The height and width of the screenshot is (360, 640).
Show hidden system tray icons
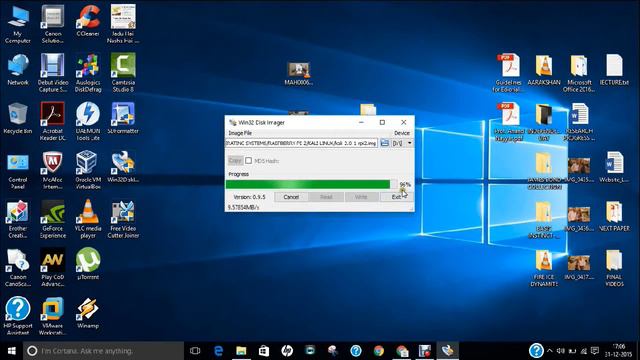pyautogui.click(x=550, y=351)
